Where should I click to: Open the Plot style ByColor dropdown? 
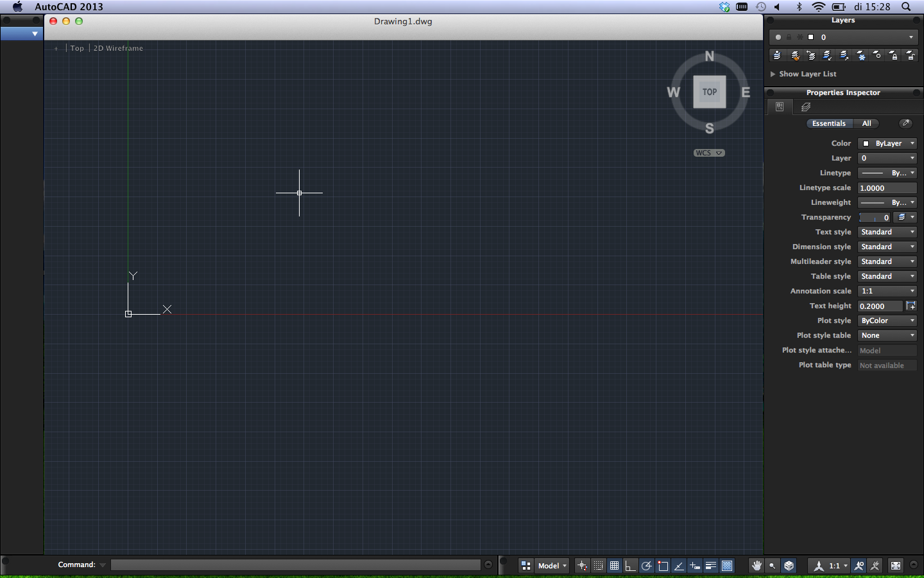(887, 320)
